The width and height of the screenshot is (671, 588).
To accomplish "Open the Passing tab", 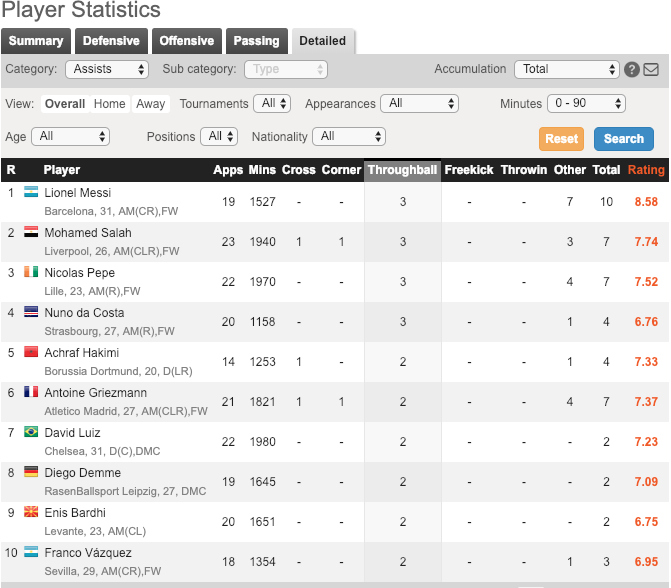I will [256, 41].
